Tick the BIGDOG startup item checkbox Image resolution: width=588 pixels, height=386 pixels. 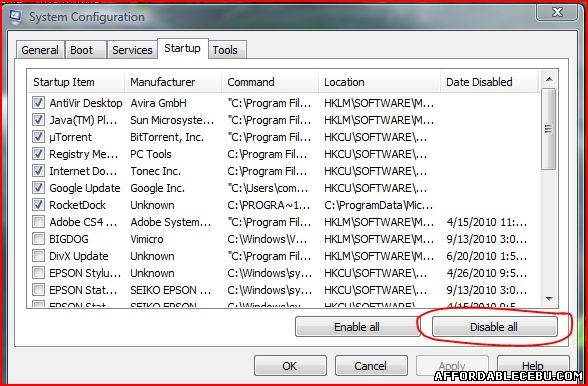point(38,239)
